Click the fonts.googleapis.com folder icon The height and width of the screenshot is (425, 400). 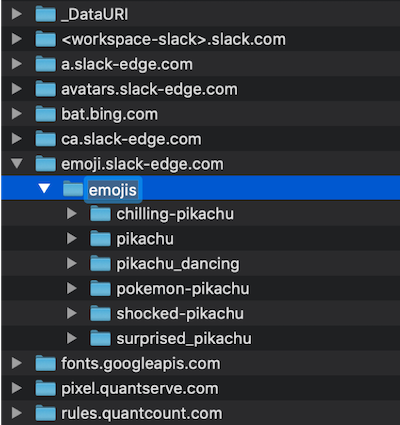(x=45, y=363)
